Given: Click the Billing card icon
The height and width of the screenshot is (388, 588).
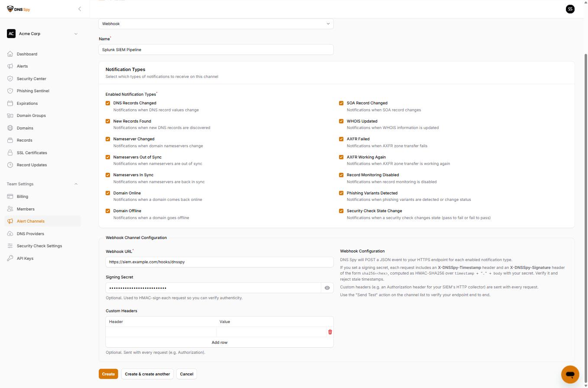Looking at the screenshot, I should coord(10,197).
